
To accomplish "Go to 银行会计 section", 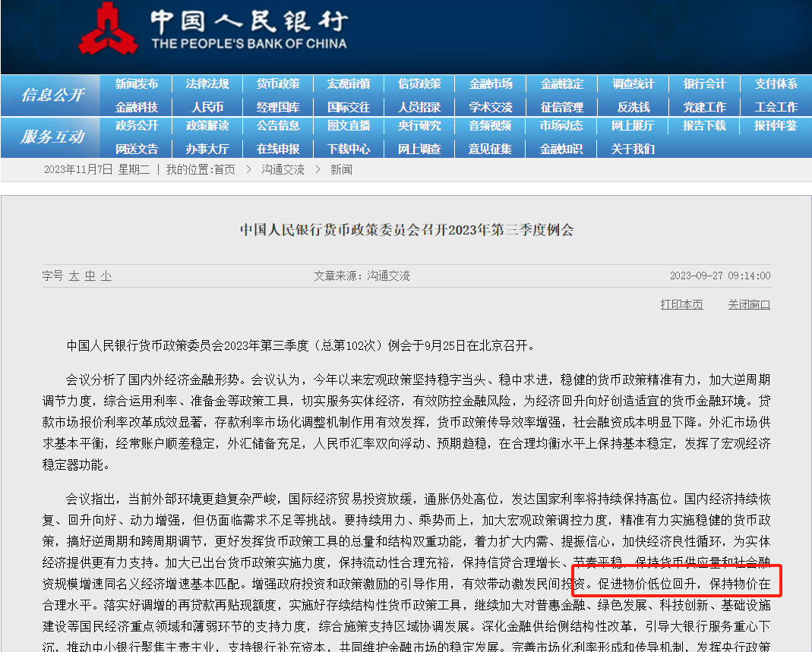I will coord(704,83).
